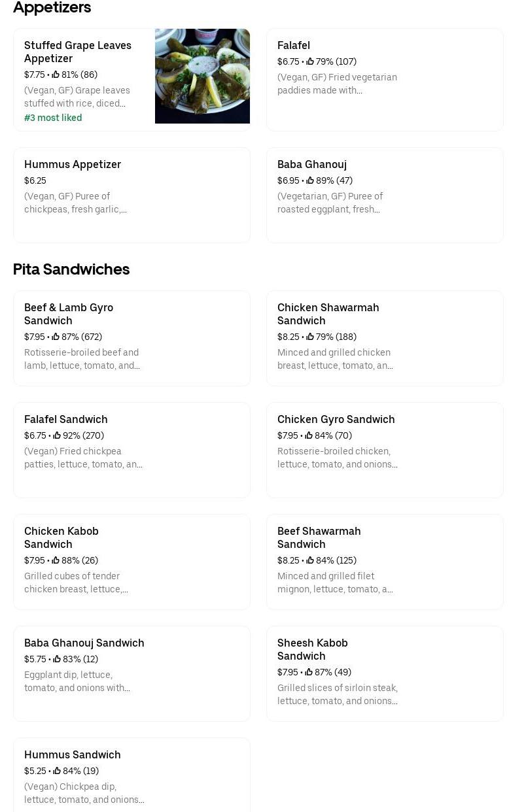Click the #3 most liked label

coord(53,118)
